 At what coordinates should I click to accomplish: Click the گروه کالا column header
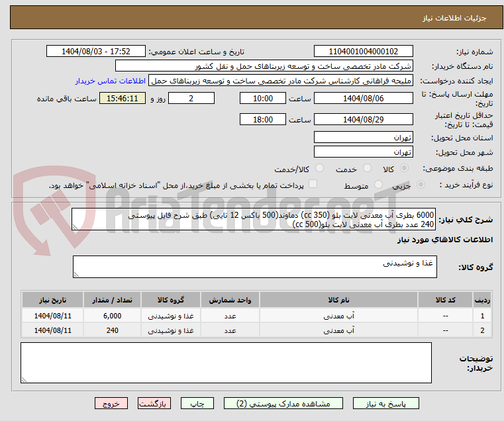171,300
